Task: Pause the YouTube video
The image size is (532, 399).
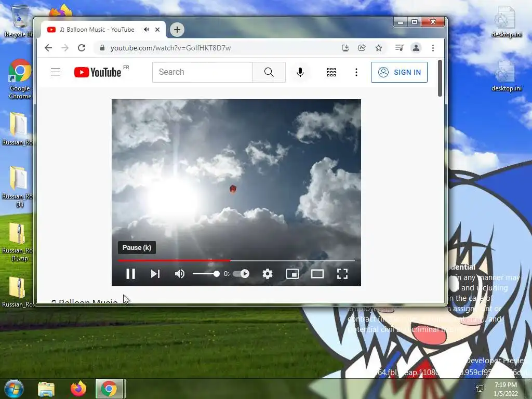Action: [x=130, y=274]
